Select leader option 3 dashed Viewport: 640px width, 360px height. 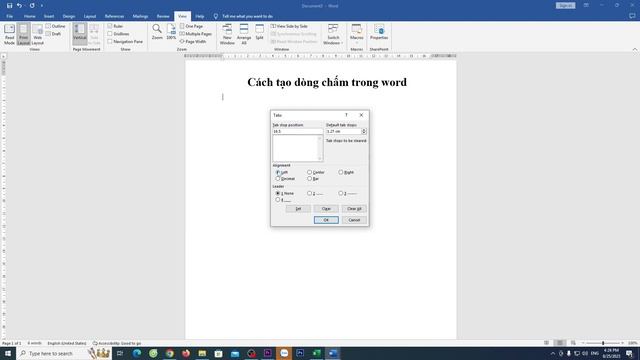tap(340, 193)
